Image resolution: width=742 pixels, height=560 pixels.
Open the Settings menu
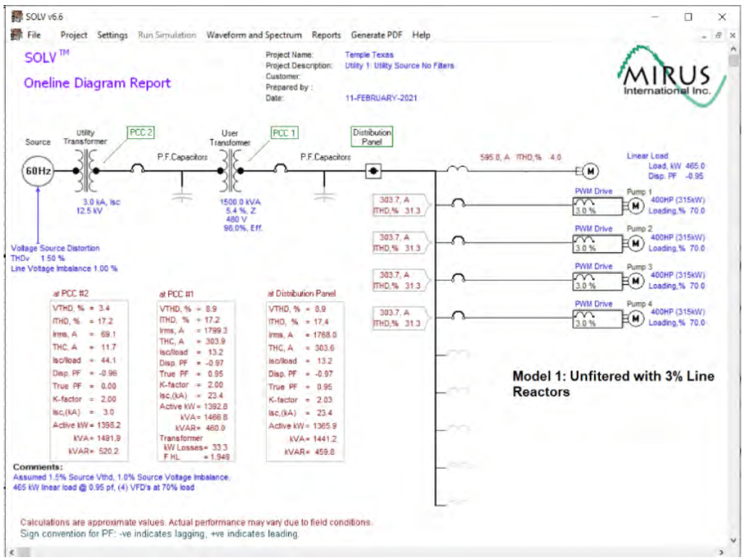pyautogui.click(x=112, y=35)
